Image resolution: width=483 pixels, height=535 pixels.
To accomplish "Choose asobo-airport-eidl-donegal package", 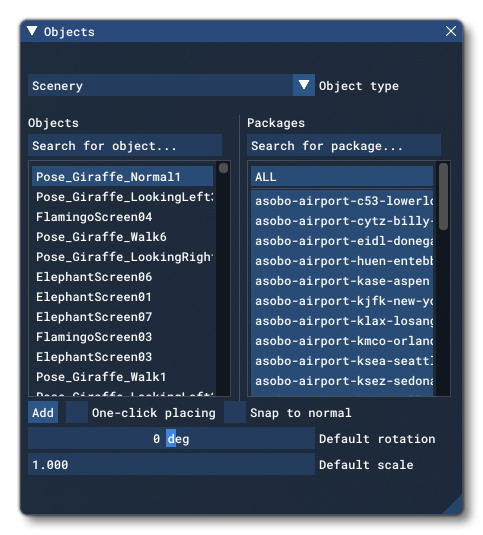I will coord(342,241).
